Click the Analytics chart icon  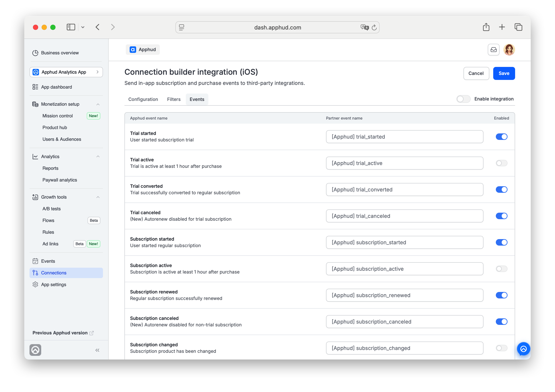pos(35,157)
